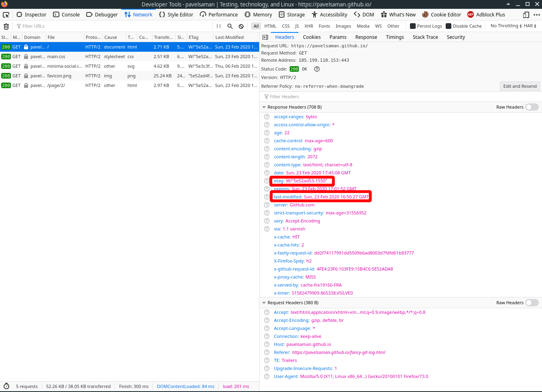This screenshot has height=392, width=542.
Task: Open the What's New panel
Action: point(398,15)
